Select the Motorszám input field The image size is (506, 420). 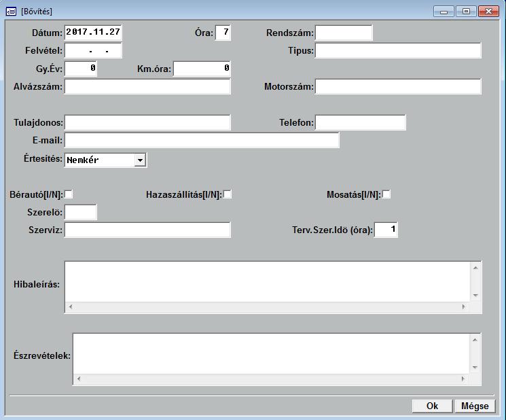398,86
